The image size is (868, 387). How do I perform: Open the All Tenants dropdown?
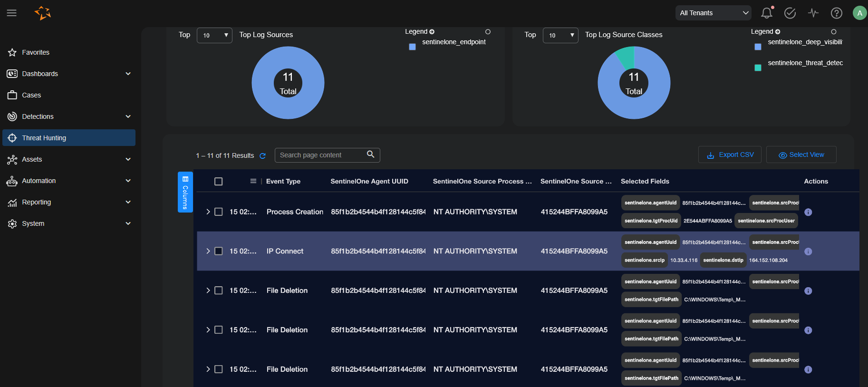[713, 13]
